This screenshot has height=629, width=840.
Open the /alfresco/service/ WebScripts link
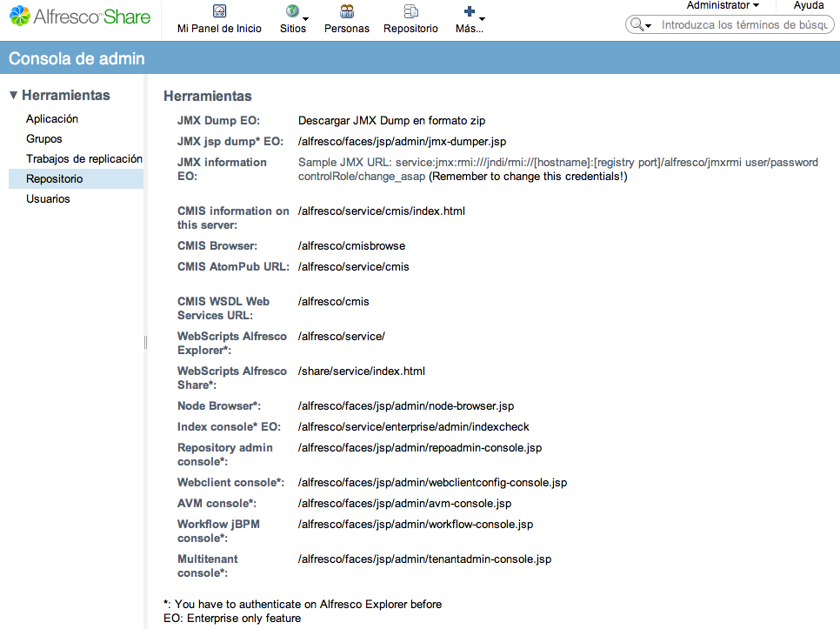pos(341,337)
